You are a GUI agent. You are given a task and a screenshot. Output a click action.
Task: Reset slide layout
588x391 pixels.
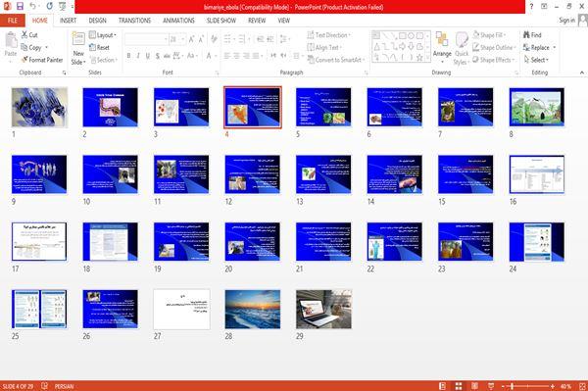(99, 48)
